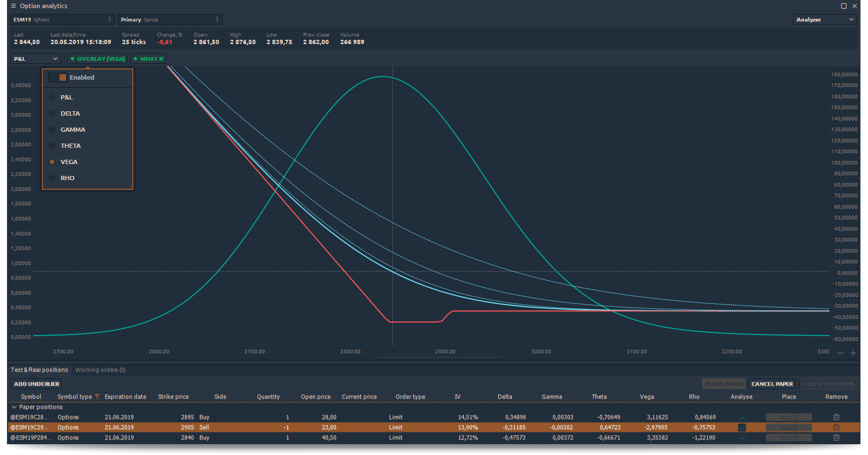868x455 pixels.
Task: Open the ESM19 symbol three-dot menu
Action: point(110,19)
